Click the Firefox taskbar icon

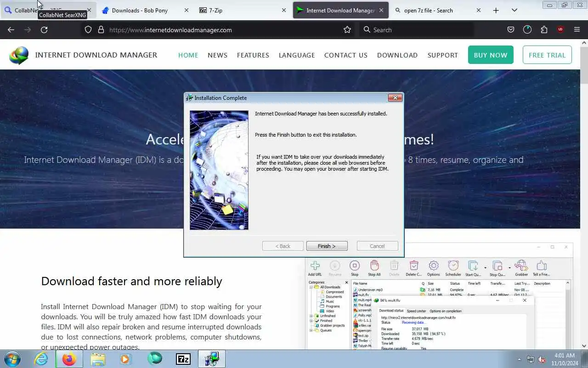click(x=69, y=359)
